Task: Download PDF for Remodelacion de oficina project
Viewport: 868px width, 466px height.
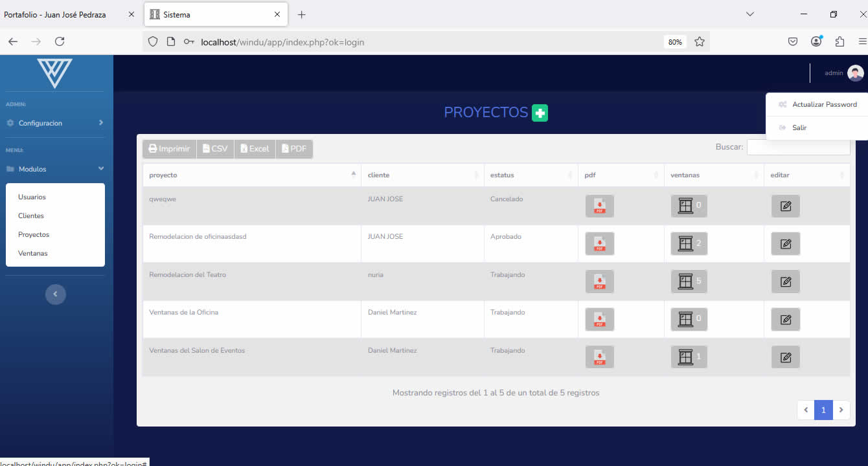Action: (599, 244)
